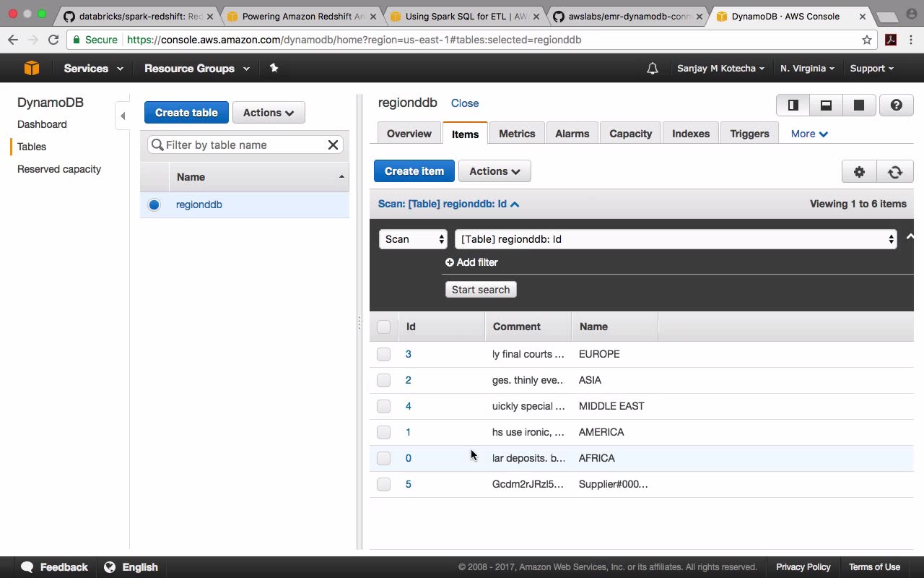Focus the Filter by table name field
This screenshot has height=578, width=924.
tap(245, 144)
